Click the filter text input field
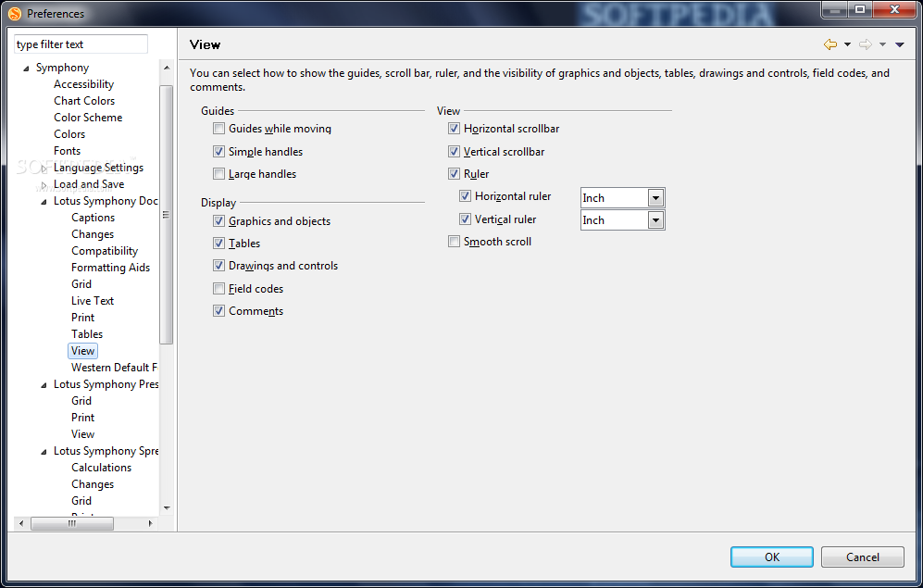 point(81,44)
